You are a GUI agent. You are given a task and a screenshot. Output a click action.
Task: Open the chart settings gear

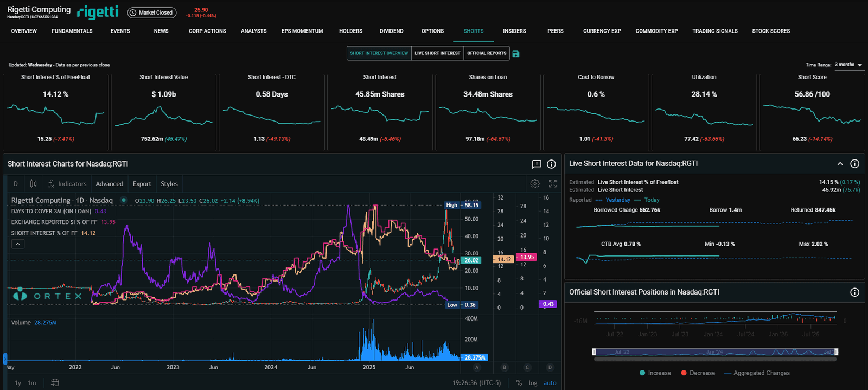(535, 184)
